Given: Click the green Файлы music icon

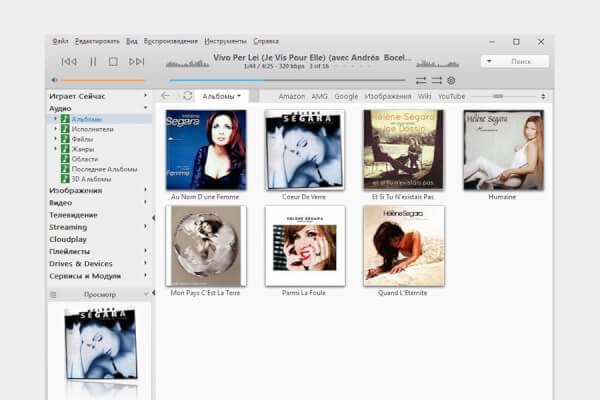Looking at the screenshot, I should pyautogui.click(x=65, y=139).
